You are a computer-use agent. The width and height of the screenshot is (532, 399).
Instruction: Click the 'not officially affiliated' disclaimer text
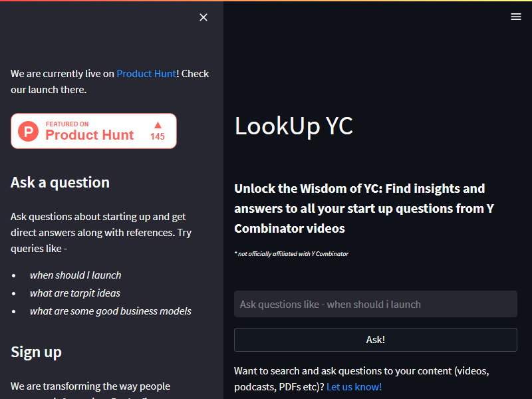click(x=291, y=254)
